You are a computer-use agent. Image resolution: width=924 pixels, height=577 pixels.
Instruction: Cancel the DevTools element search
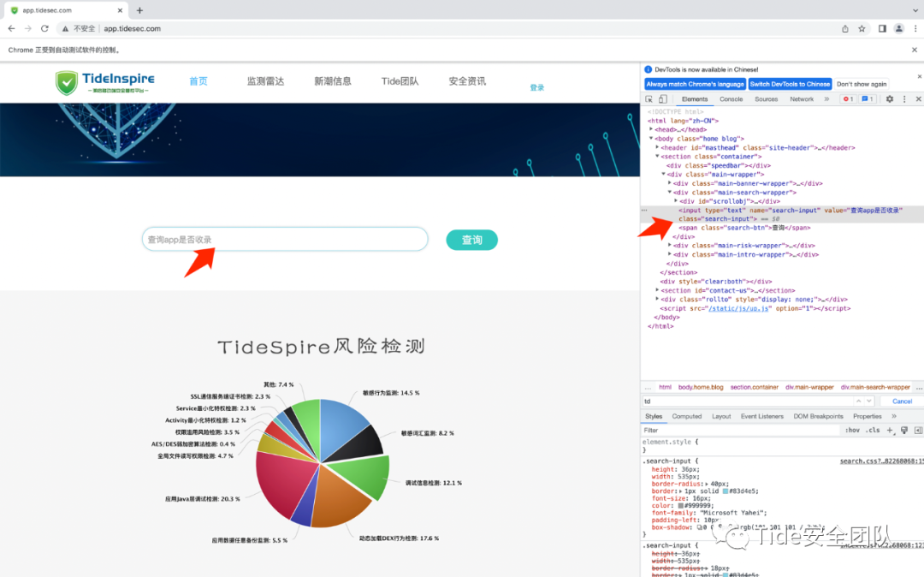(902, 401)
